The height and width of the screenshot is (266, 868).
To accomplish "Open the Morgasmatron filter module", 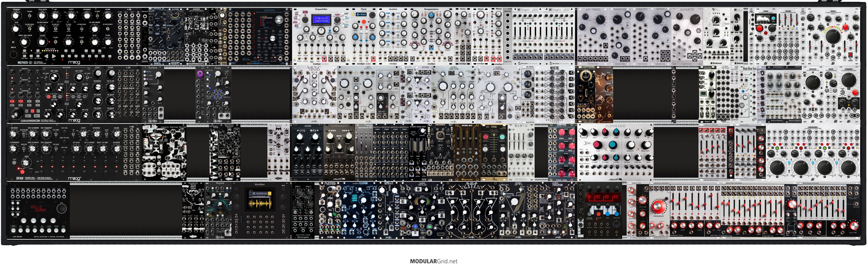I will click(x=431, y=36).
